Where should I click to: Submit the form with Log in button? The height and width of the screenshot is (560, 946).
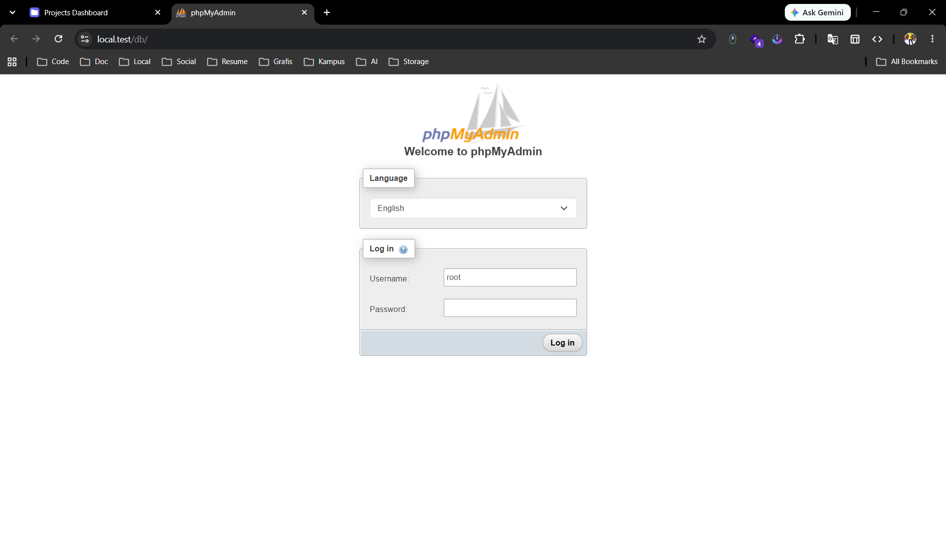562,343
